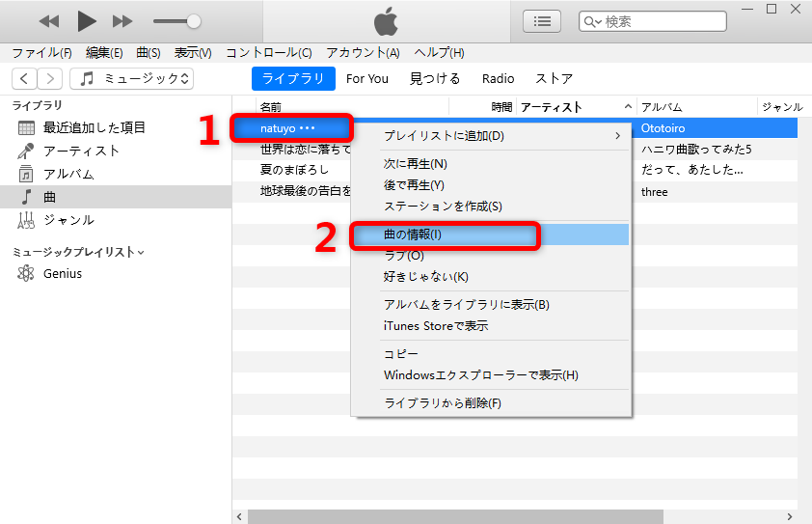Click the Genius atom icon
The image size is (812, 524).
[26, 273]
